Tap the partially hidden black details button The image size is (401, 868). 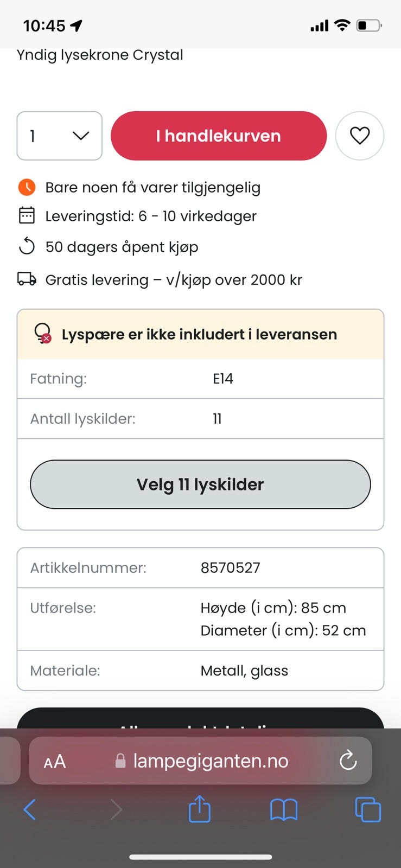pos(200,718)
